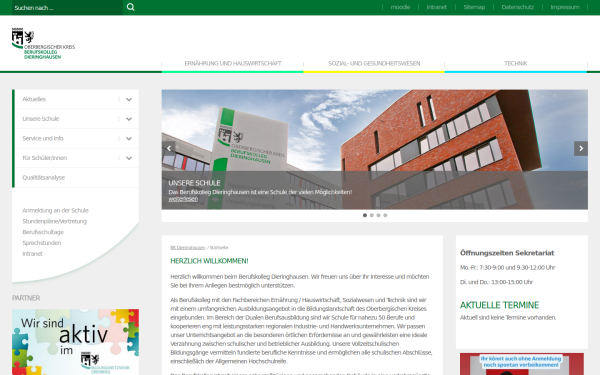Select the third slider dot
The width and height of the screenshot is (600, 375).
[x=378, y=215]
